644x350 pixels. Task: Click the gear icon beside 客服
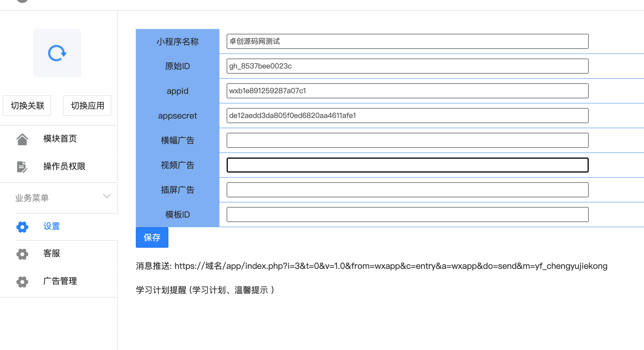click(x=22, y=254)
